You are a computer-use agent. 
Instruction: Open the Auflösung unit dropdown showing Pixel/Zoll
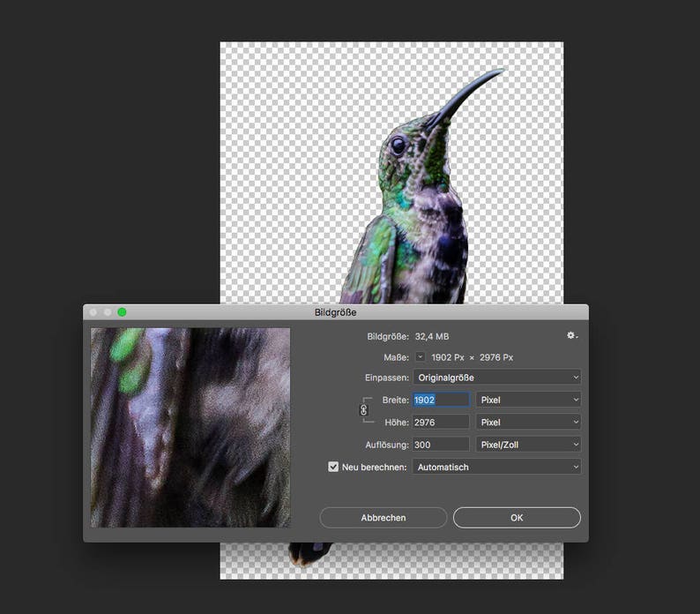[529, 445]
